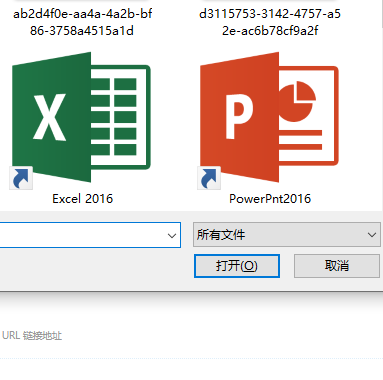The height and width of the screenshot is (380, 383).
Task: Expand the file name combo box arrow
Action: (172, 235)
